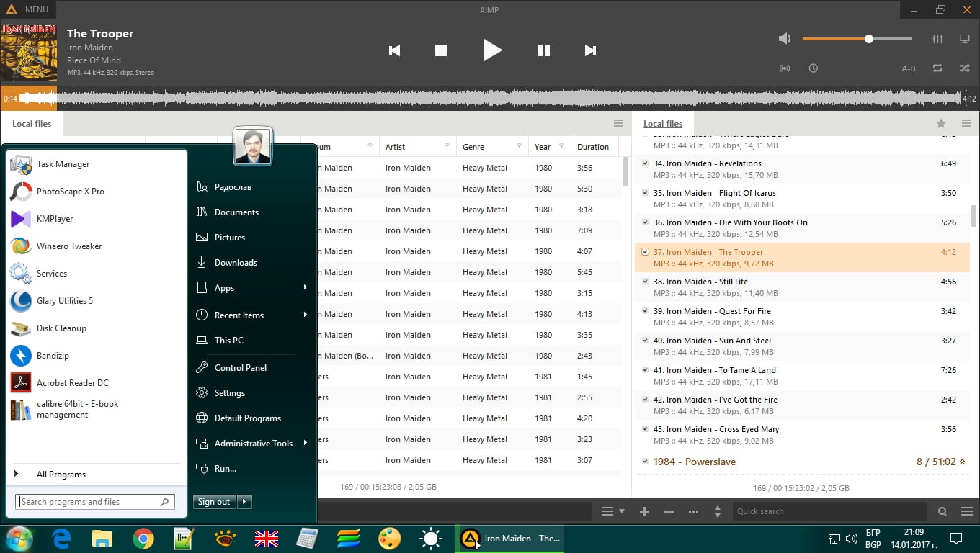980x553 pixels.
Task: Uncheck track 36 Die With Your Boots On
Action: coord(646,222)
